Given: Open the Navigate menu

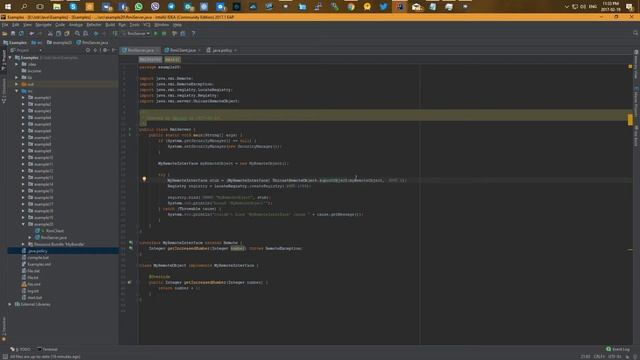Looking at the screenshot, I should (x=43, y=25).
